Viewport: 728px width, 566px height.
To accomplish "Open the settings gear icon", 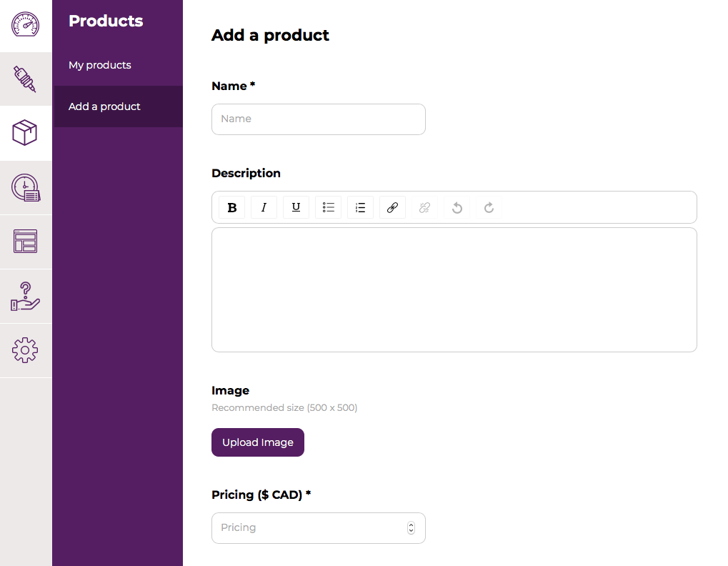I will click(25, 350).
